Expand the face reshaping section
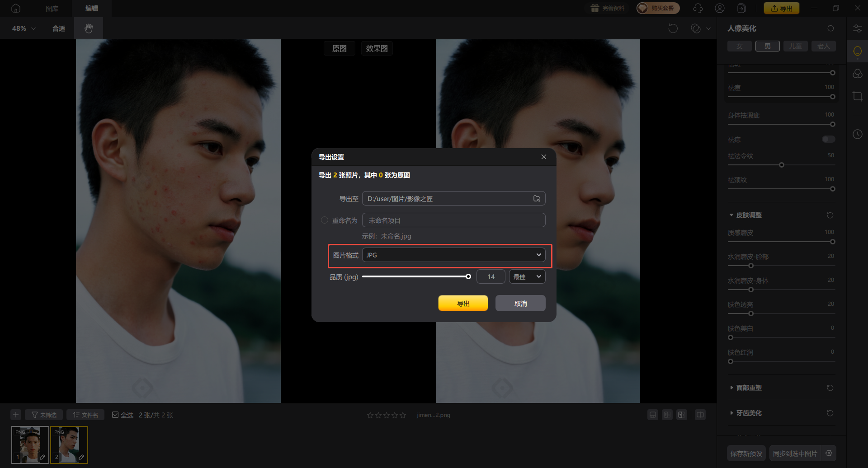The width and height of the screenshot is (868, 468). 749,388
